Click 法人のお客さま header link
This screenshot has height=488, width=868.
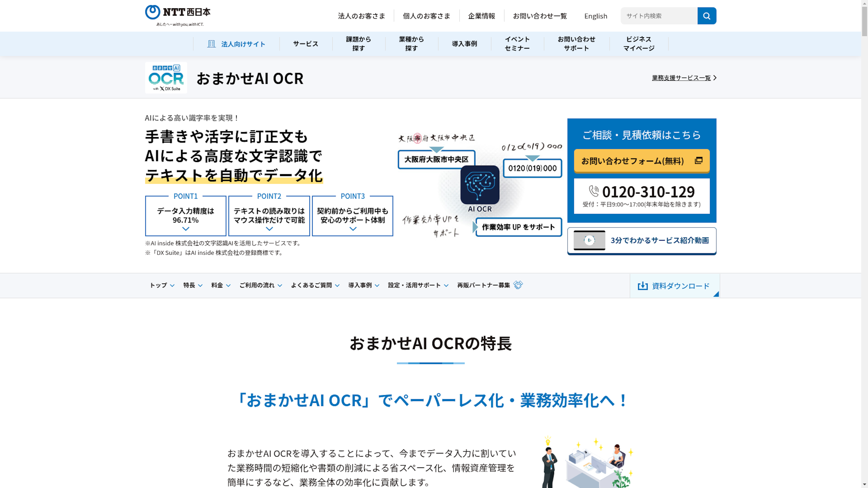click(361, 16)
